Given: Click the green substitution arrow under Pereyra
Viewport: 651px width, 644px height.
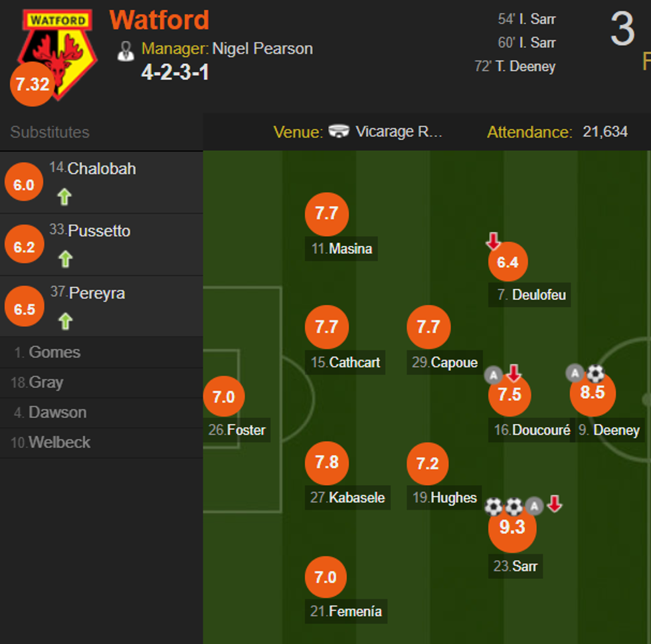Looking at the screenshot, I should [x=65, y=322].
